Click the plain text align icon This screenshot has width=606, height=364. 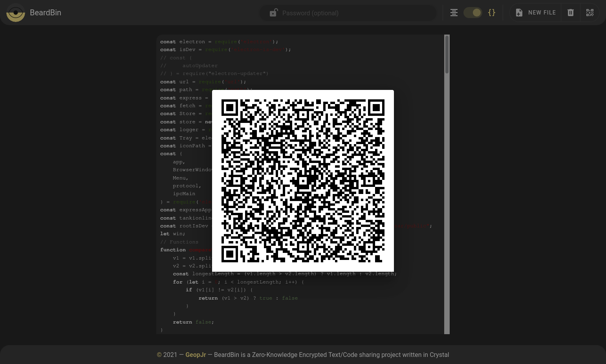pyautogui.click(x=454, y=13)
